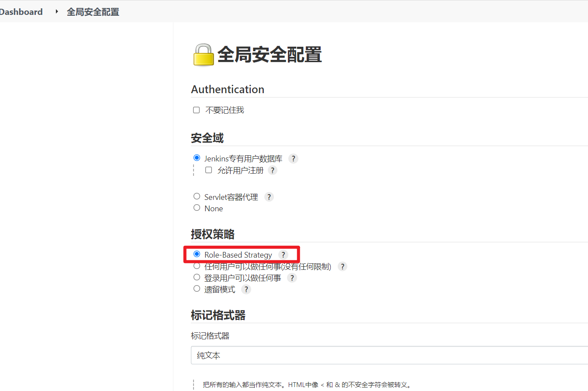The image size is (588, 391).
Task: Choose None as the security realm
Action: click(197, 208)
